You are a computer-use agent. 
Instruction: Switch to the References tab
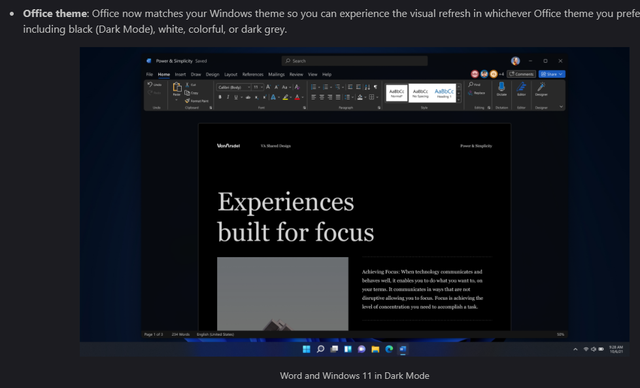coord(253,74)
